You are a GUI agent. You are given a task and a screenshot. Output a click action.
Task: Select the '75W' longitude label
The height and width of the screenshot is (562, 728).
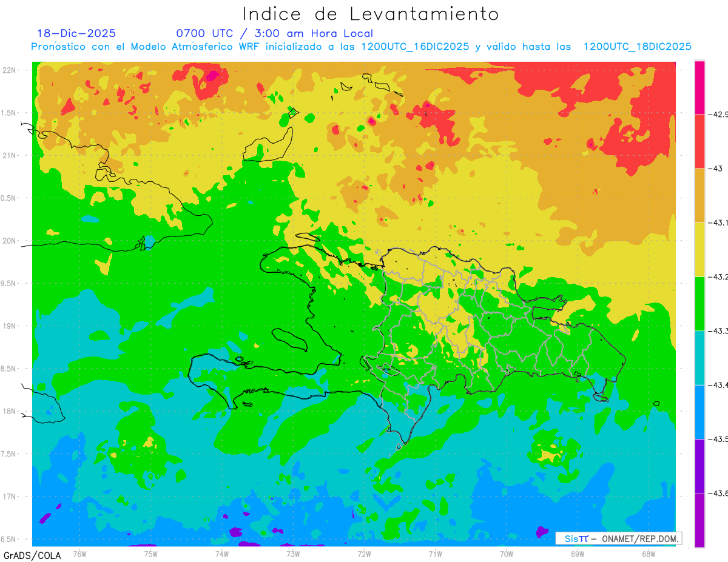point(151,554)
